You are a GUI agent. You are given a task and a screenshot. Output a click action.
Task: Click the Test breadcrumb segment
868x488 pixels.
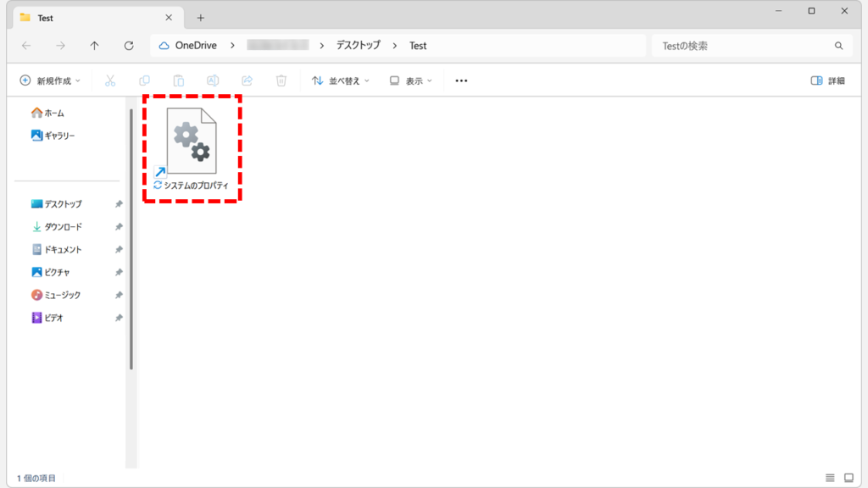[x=418, y=46]
